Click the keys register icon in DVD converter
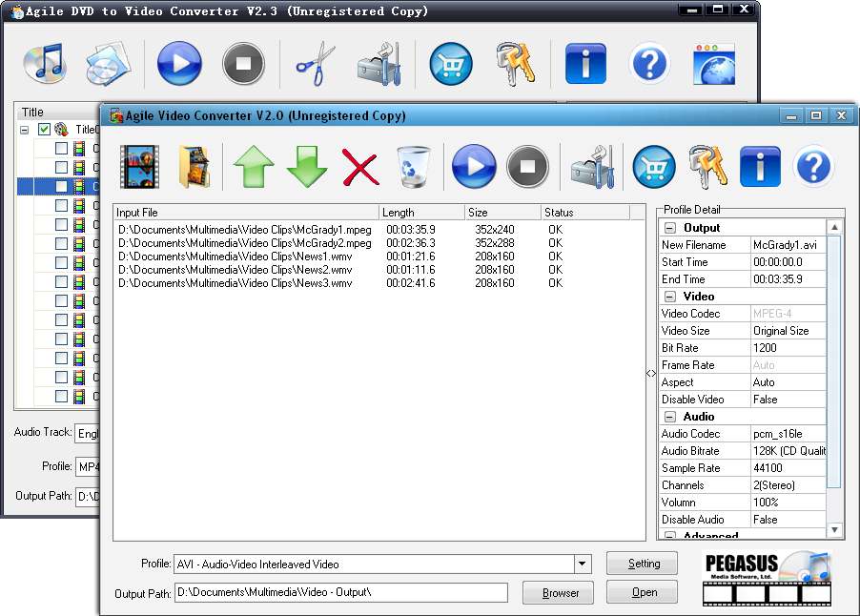Screen dimensions: 860x616 516,64
